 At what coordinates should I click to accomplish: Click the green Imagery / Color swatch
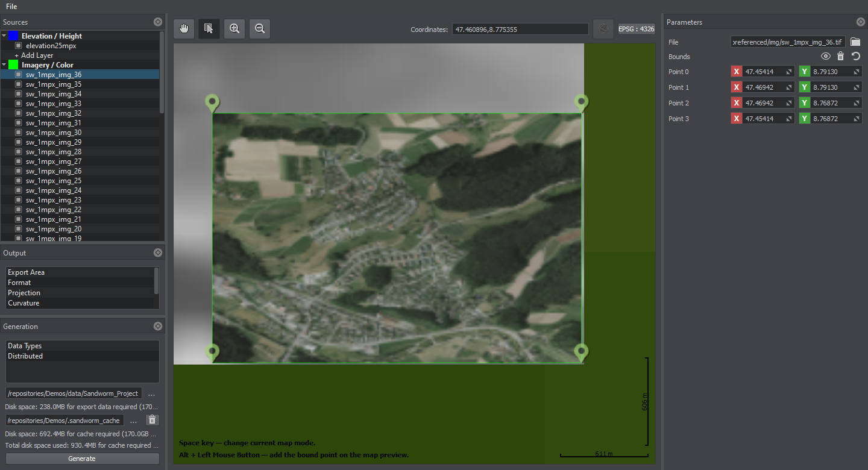pos(13,64)
